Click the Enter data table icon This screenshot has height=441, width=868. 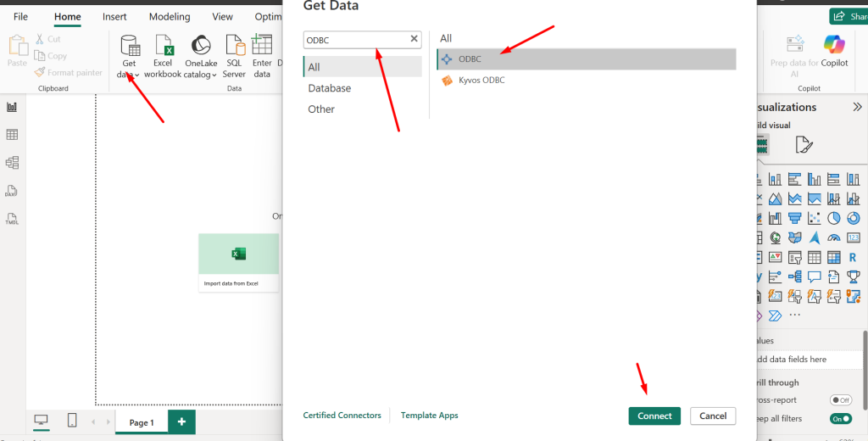(262, 44)
